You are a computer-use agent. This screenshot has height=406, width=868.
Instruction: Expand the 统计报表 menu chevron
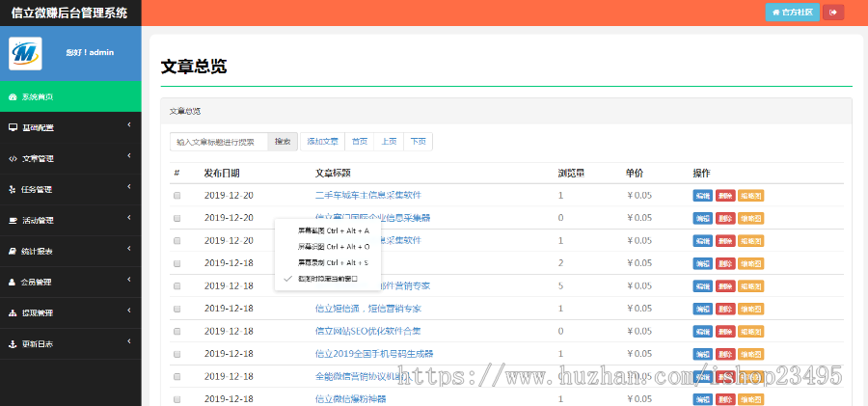click(129, 249)
